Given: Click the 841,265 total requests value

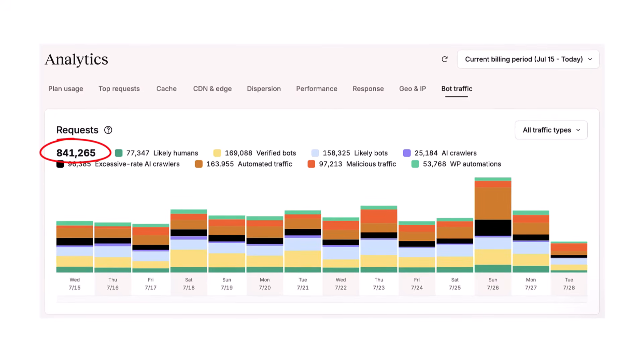Looking at the screenshot, I should click(76, 153).
